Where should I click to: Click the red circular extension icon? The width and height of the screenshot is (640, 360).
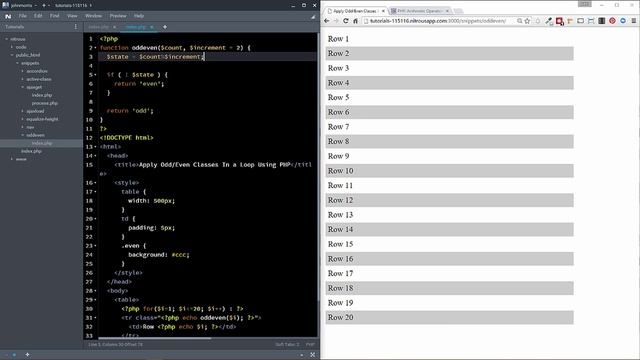coord(612,21)
